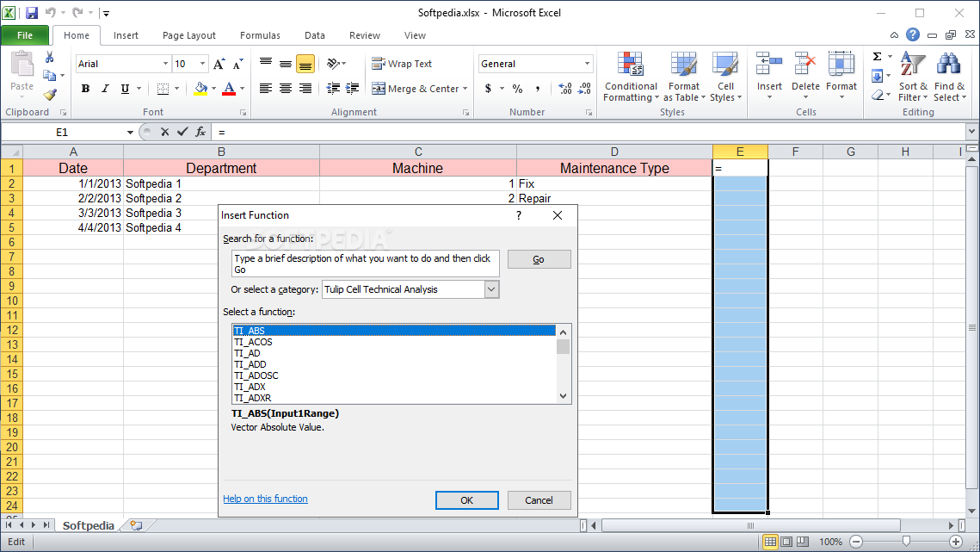Decrease font size with Shrink Font
Image resolution: width=980 pixels, height=552 pixels.
point(237,64)
